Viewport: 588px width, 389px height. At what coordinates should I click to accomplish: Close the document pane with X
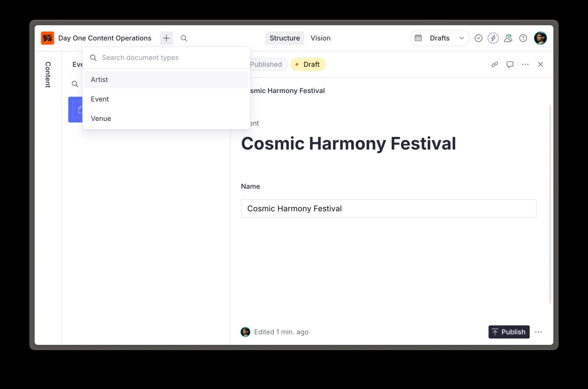pyautogui.click(x=540, y=64)
